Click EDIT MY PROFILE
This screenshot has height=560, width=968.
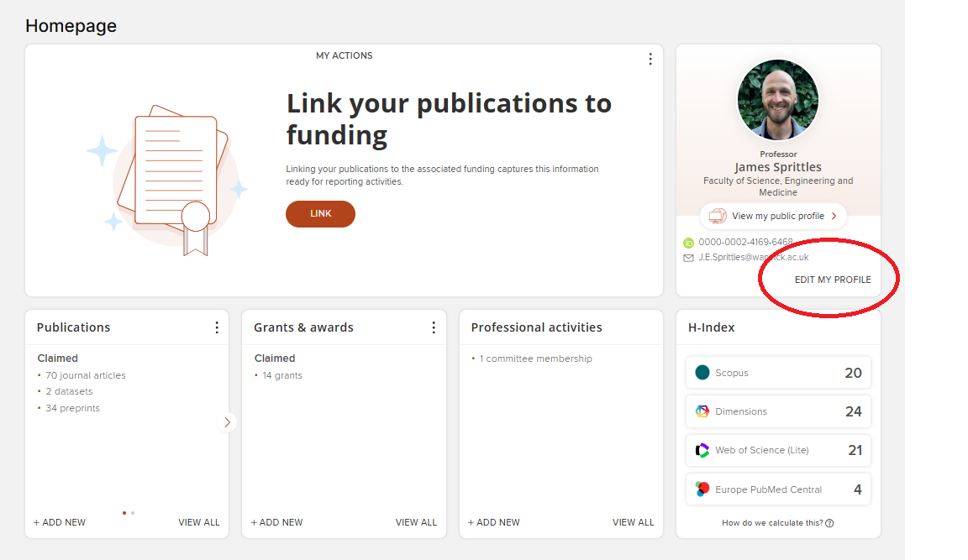point(833,280)
